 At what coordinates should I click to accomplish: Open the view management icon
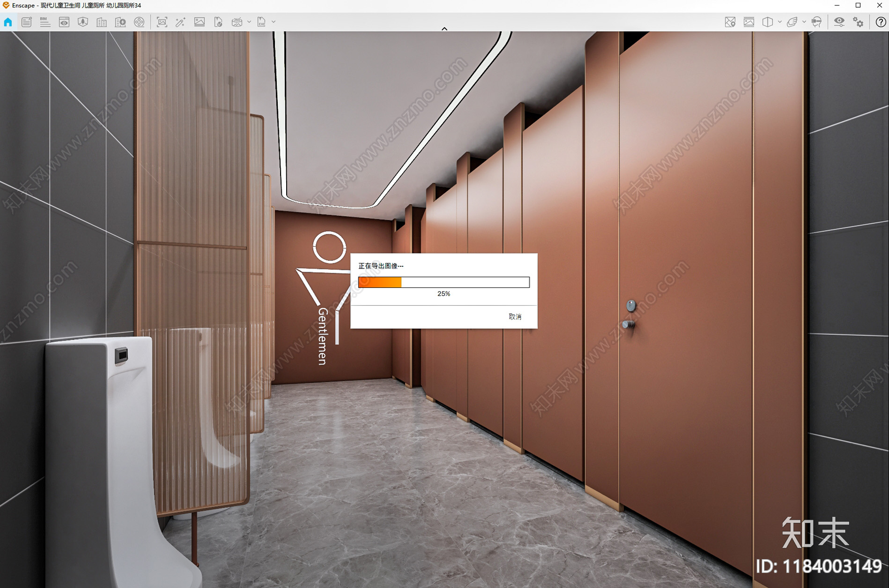tap(27, 22)
